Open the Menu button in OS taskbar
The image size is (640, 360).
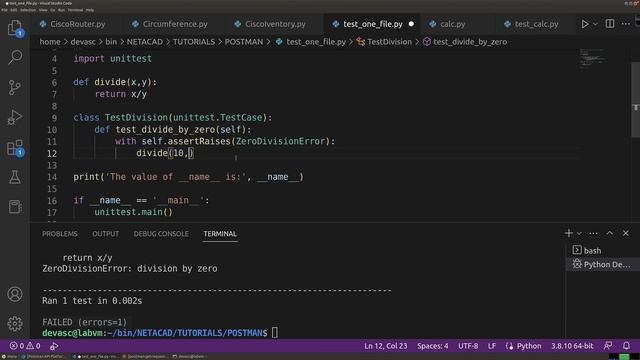click(9, 356)
